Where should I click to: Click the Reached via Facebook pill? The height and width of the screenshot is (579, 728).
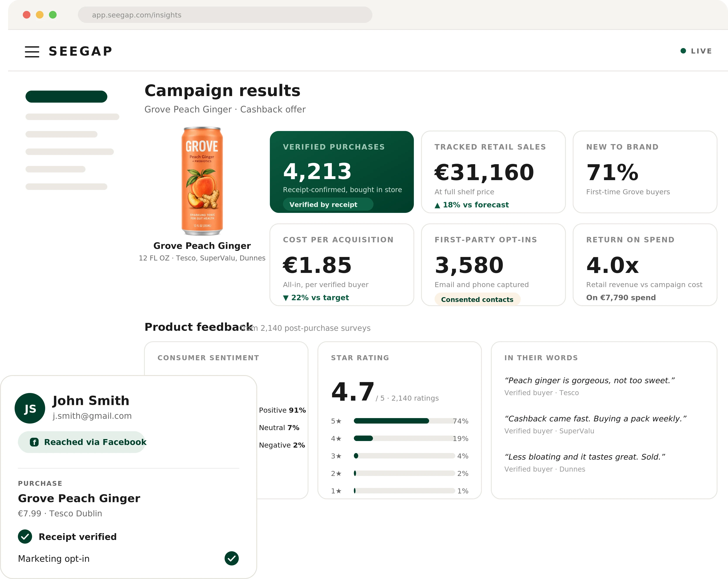[82, 442]
